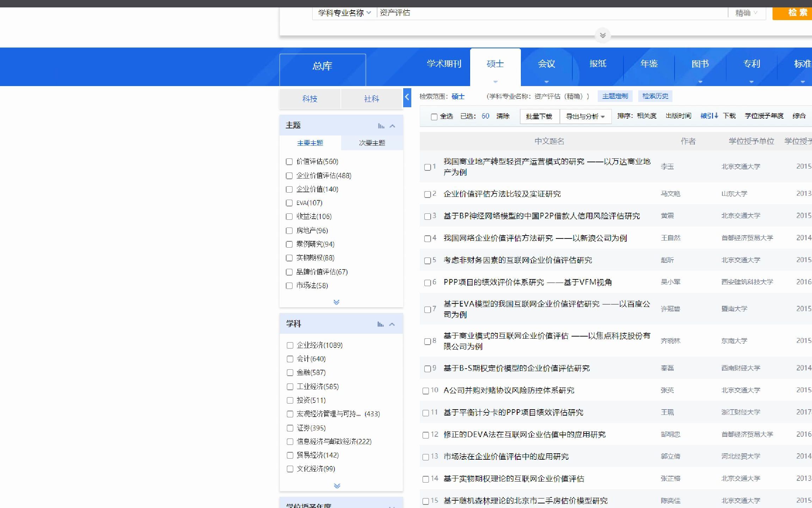Sort results by 下载
The height and width of the screenshot is (508, 812).
tap(729, 116)
